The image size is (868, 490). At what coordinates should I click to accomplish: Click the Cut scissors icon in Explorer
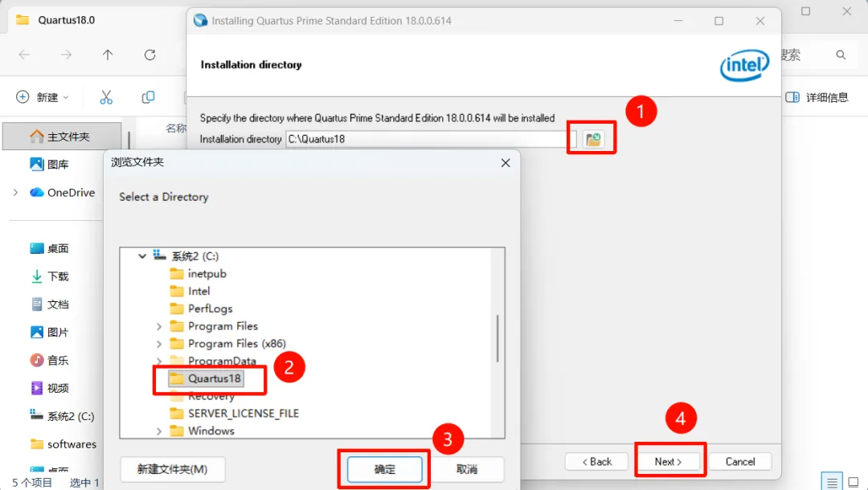pos(106,97)
